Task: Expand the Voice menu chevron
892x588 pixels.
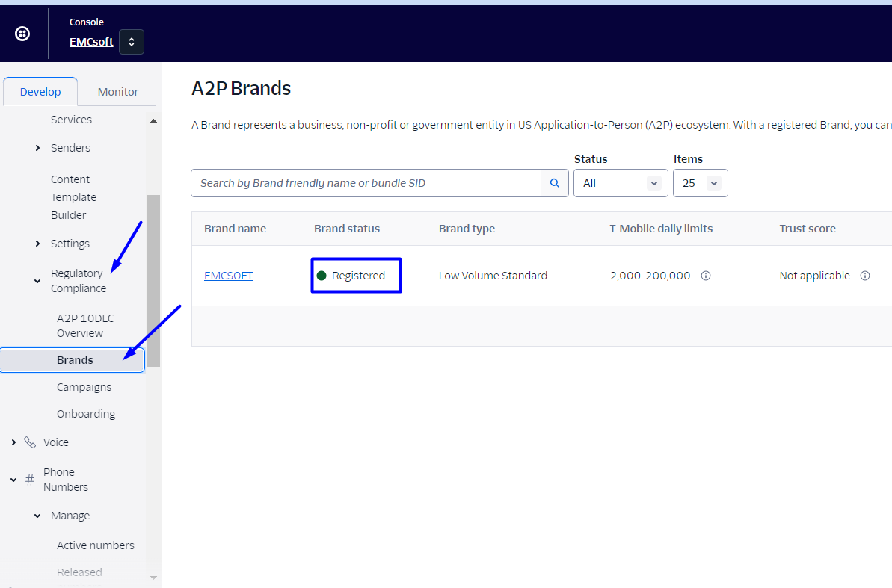Action: pyautogui.click(x=13, y=442)
